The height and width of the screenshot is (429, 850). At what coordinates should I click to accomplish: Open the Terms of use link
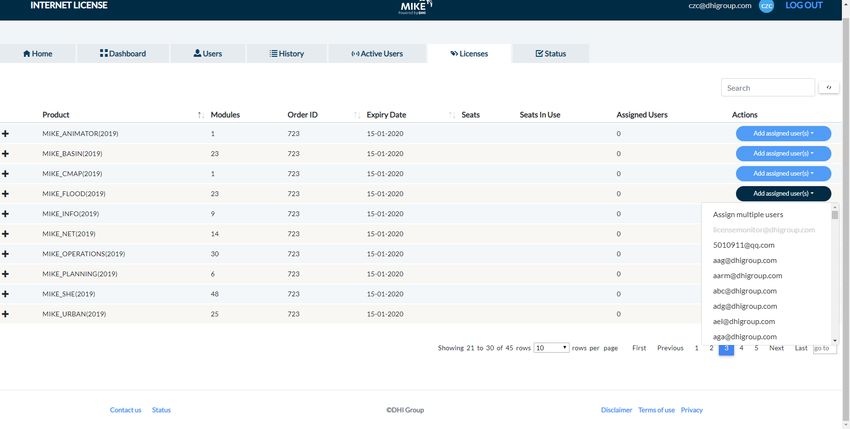656,410
